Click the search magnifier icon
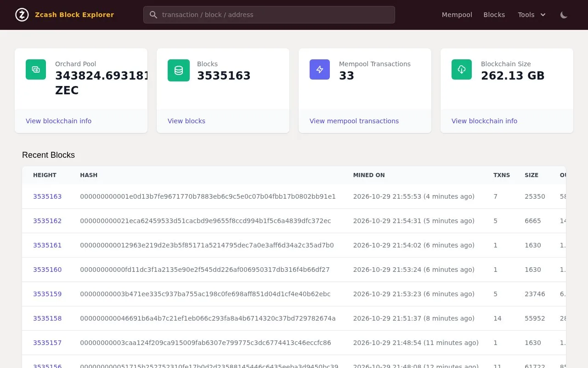The width and height of the screenshot is (588, 368). (x=153, y=15)
